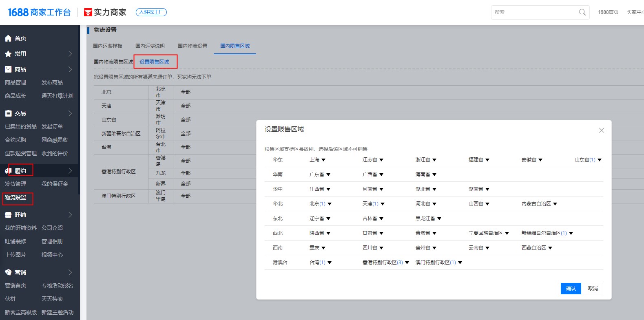644x320 pixels.
Task: Expand the 交易 sidebar chevron
Action: tap(70, 113)
